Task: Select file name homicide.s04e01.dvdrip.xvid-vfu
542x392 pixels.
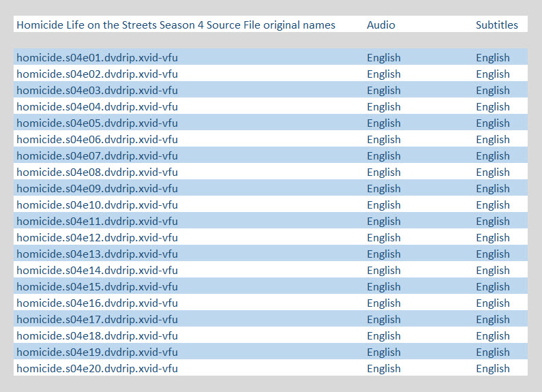Action: click(x=97, y=57)
